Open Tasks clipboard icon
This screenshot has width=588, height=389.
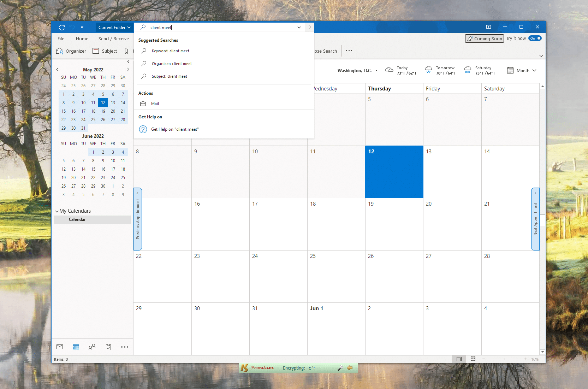pos(108,347)
